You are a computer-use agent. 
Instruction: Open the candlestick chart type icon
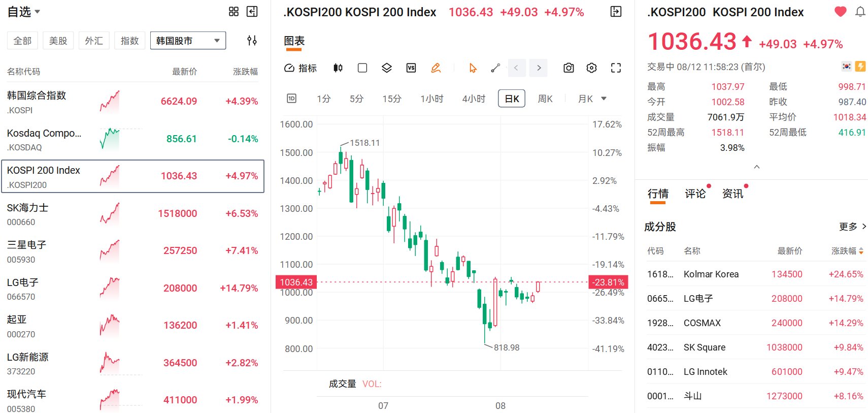click(x=338, y=68)
